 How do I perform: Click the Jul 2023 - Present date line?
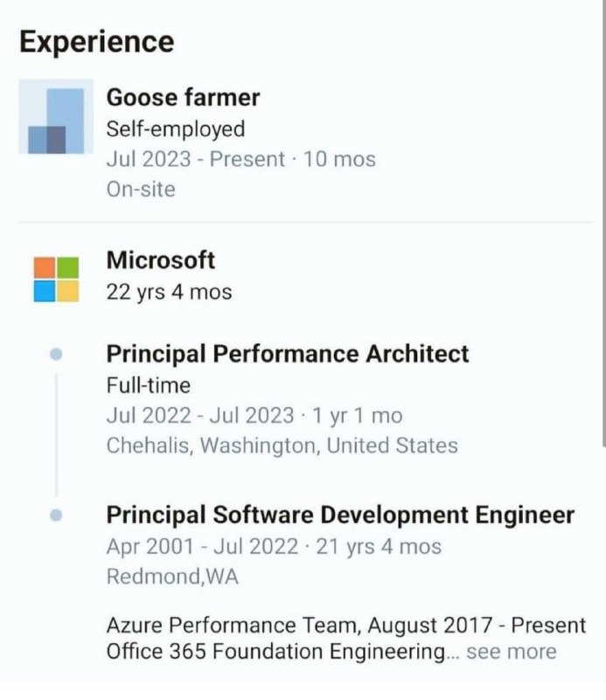[241, 159]
